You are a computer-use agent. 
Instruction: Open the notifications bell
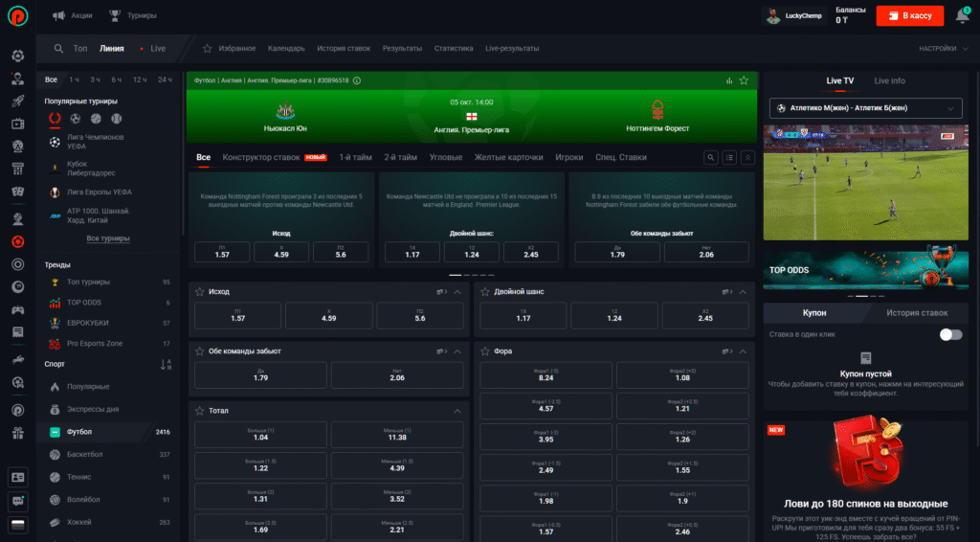click(x=963, y=15)
